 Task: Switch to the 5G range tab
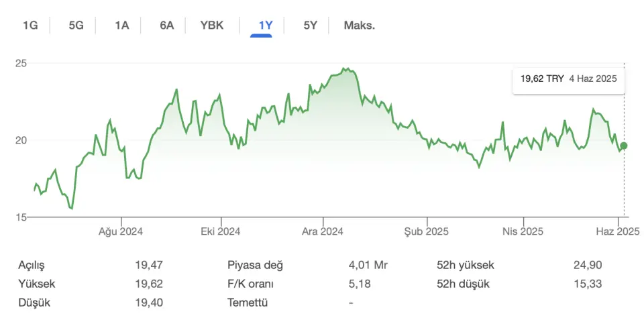coord(76,25)
